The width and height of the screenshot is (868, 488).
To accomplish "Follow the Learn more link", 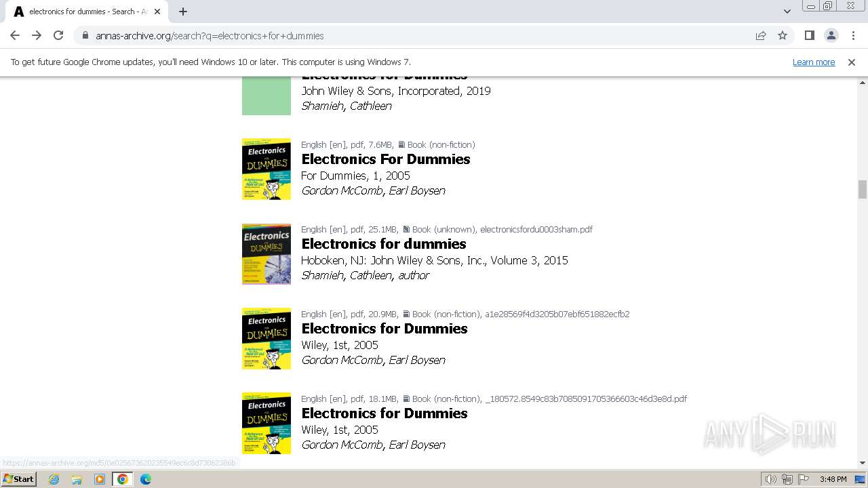I will coord(814,62).
